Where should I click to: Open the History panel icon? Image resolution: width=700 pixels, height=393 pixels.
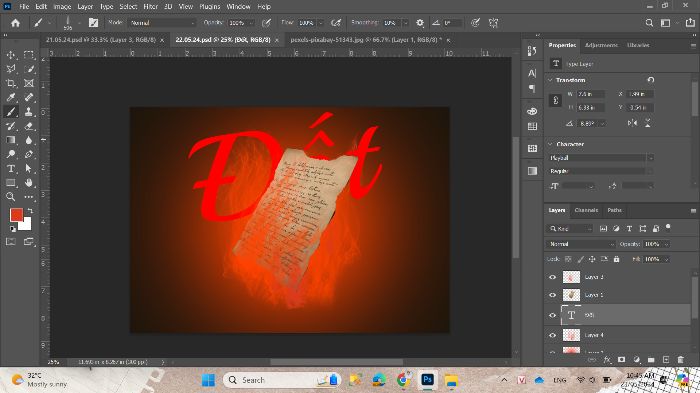(x=532, y=51)
